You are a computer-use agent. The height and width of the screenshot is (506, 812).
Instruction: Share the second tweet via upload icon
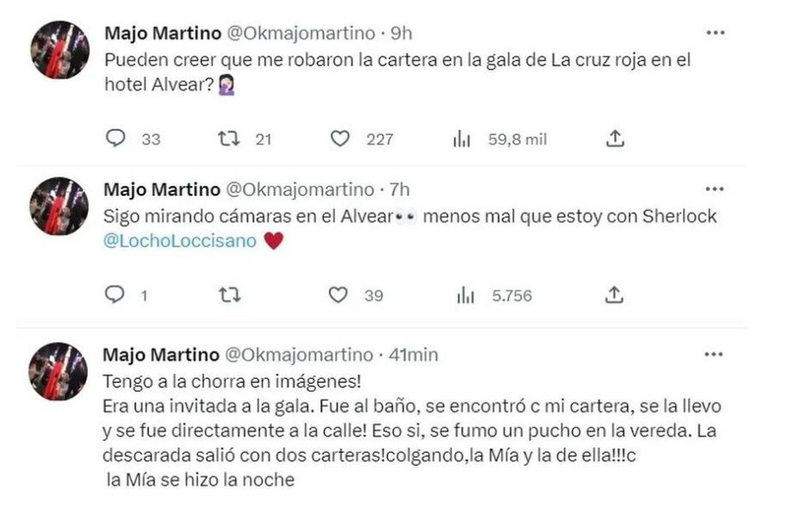pyautogui.click(x=614, y=294)
